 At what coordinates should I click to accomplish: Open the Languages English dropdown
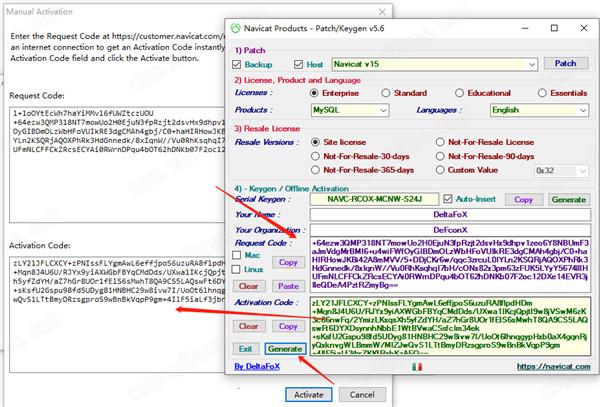[x=539, y=110]
